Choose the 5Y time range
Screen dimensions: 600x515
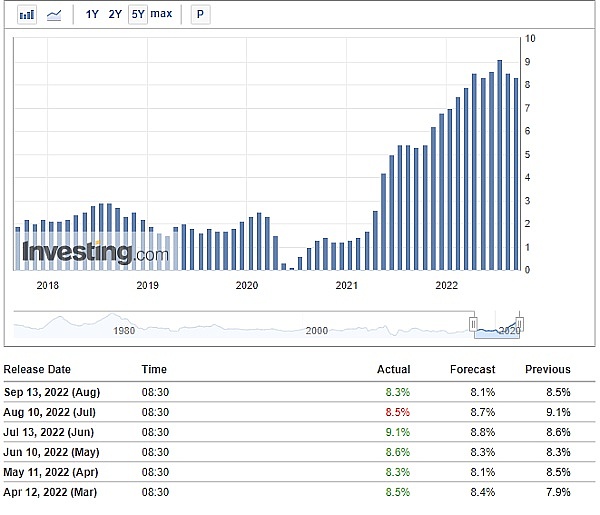(137, 15)
